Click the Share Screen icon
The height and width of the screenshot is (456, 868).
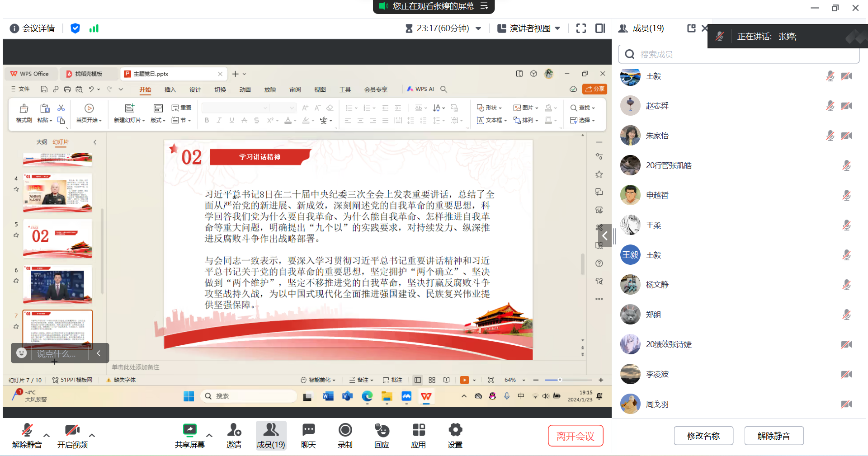(189, 430)
